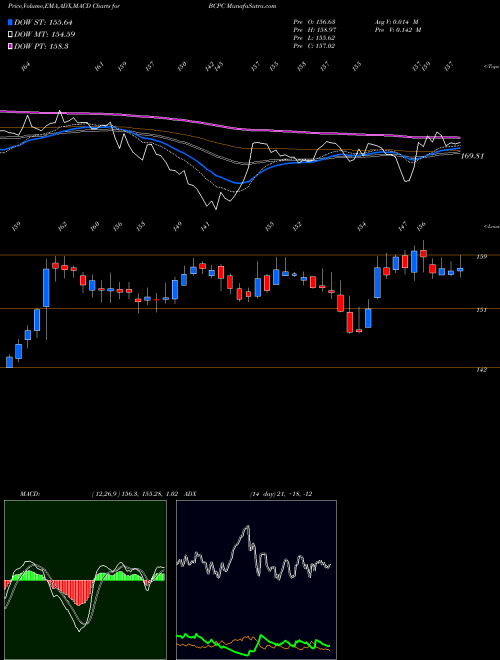This screenshot has height=660, width=500.
Task: Click the 'MACD:' indicator label
Action: 32,493
